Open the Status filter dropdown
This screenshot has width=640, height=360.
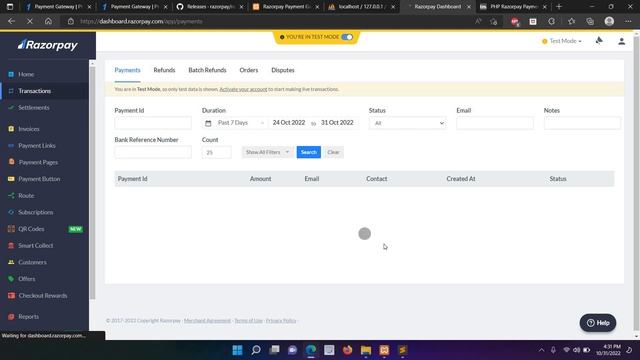(x=407, y=123)
